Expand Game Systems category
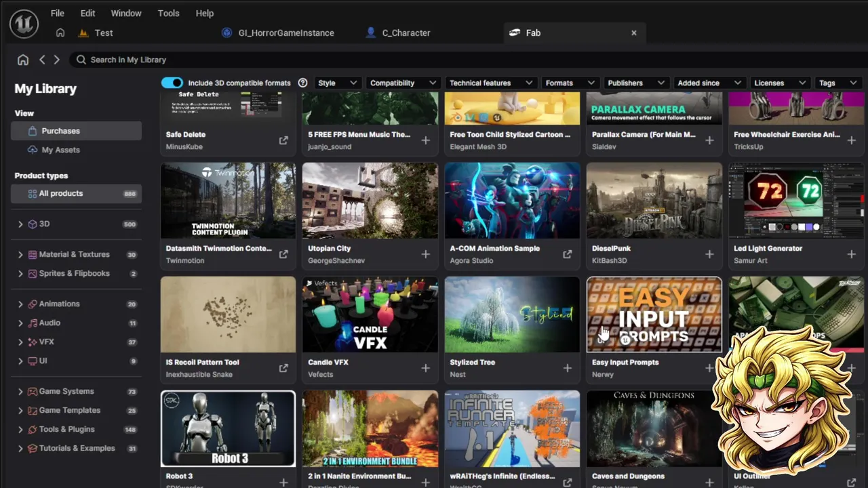 pyautogui.click(x=20, y=392)
